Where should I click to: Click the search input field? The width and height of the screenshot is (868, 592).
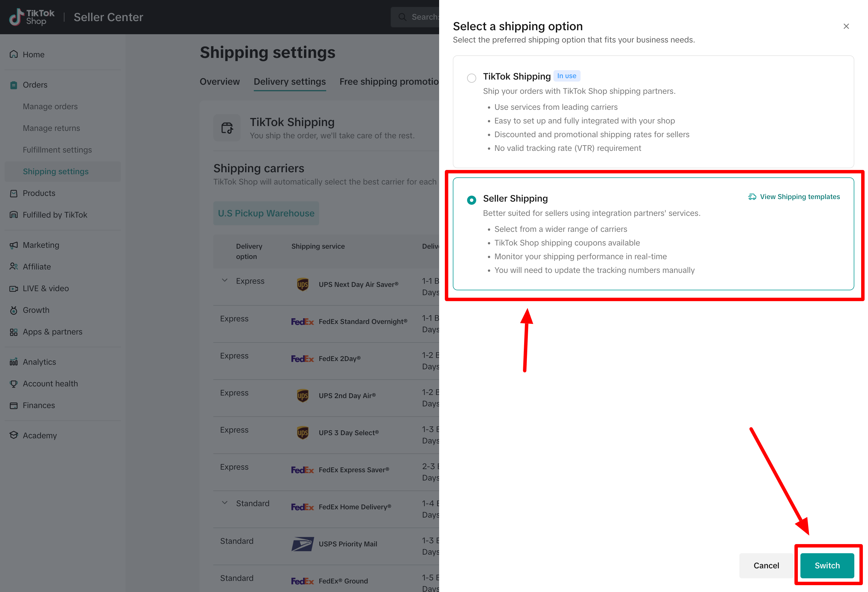tap(415, 17)
